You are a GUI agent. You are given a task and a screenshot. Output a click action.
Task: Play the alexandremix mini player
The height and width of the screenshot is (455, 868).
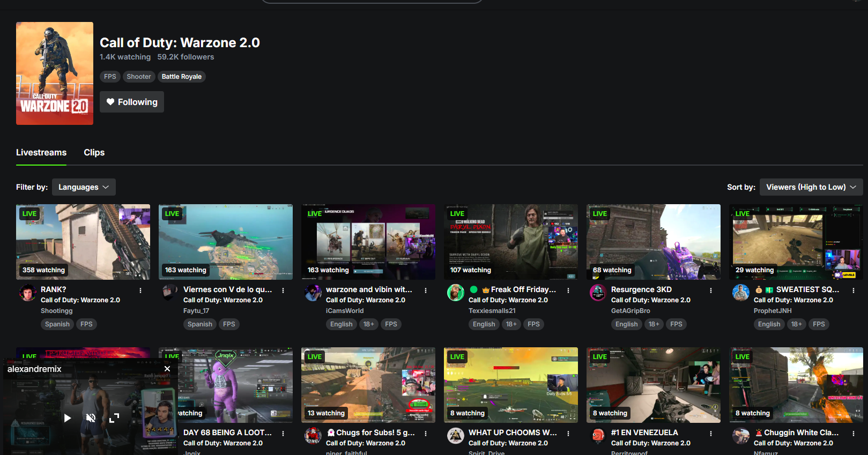tap(68, 418)
